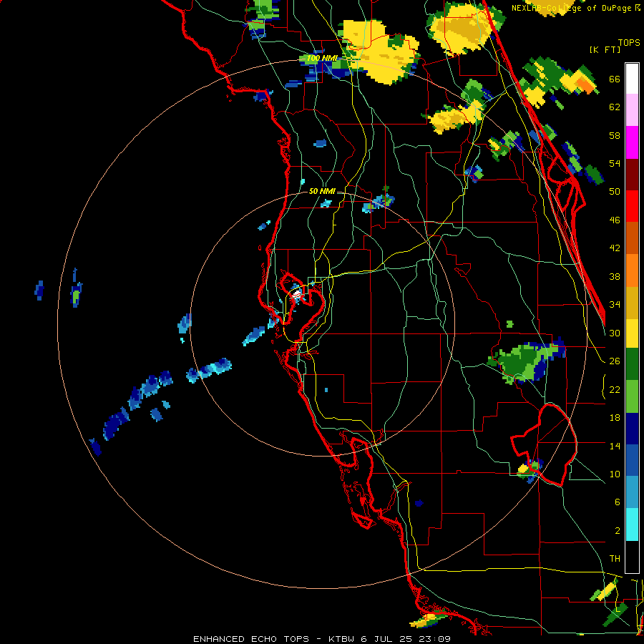Click the legend value '22'
Image resolution: width=644 pixels, height=644 pixels.
click(615, 390)
